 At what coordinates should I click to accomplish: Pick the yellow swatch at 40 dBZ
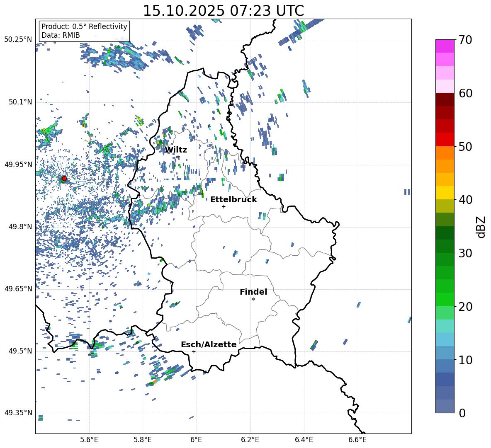point(445,193)
